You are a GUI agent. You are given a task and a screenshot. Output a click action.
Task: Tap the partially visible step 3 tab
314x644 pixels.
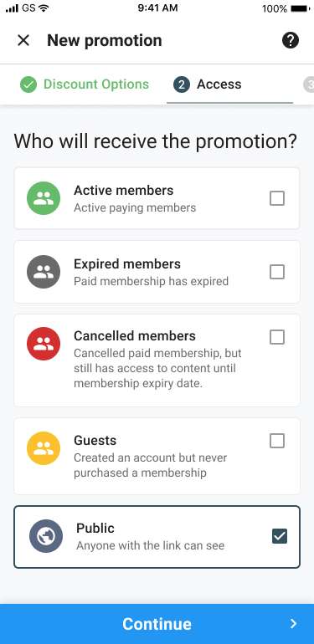click(x=309, y=84)
